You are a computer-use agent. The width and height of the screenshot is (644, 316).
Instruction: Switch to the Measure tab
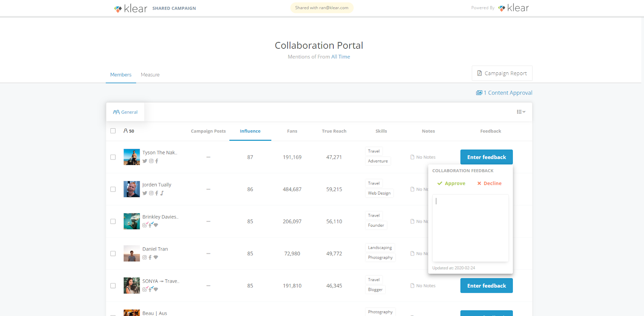point(150,75)
